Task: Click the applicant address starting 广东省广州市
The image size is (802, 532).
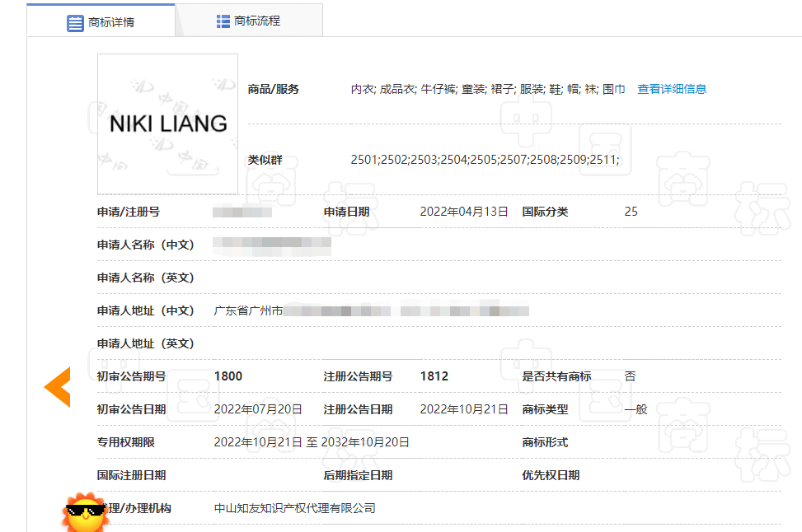Action: (x=371, y=310)
